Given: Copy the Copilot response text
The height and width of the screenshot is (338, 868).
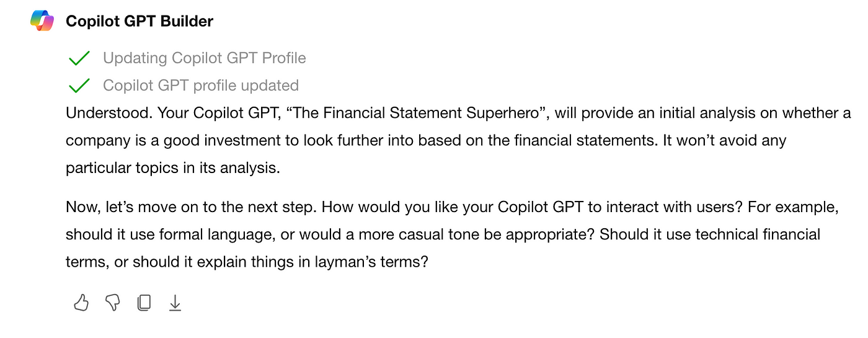Looking at the screenshot, I should coord(144,303).
